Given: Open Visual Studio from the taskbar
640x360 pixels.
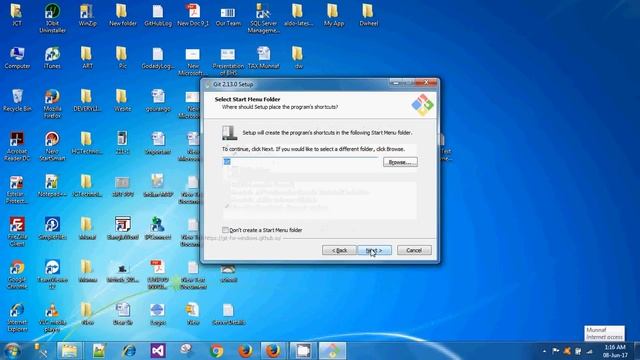Looking at the screenshot, I should coord(158,351).
